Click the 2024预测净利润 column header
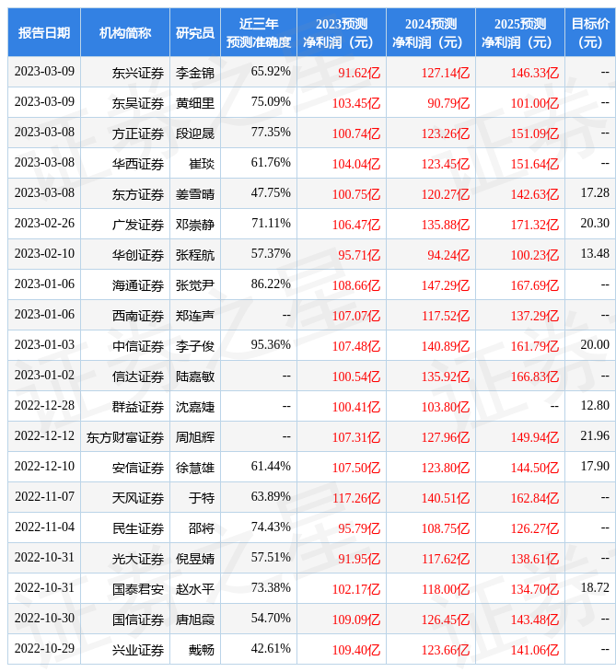Image resolution: width=616 pixels, height=672 pixels. point(431,32)
